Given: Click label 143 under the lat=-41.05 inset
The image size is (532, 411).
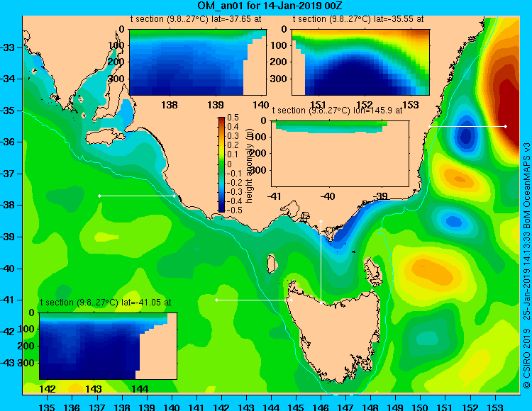Looking at the screenshot, I should (x=94, y=389).
